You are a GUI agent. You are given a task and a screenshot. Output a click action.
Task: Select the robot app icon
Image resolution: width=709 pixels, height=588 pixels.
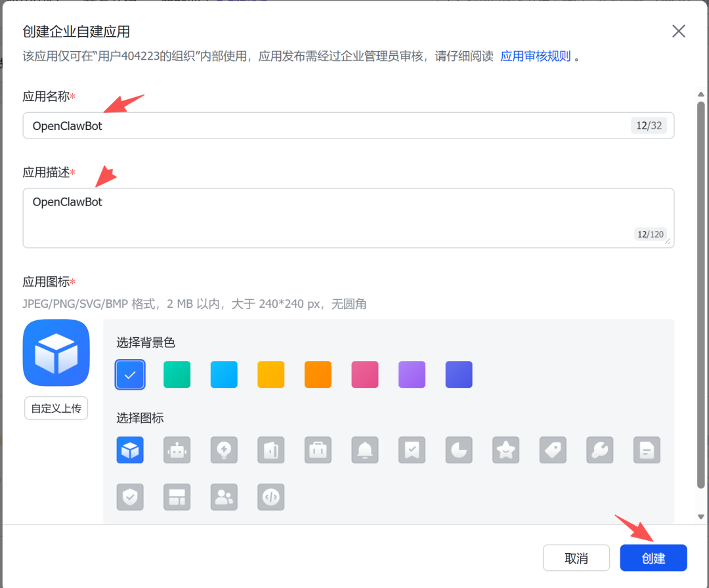[x=177, y=450]
